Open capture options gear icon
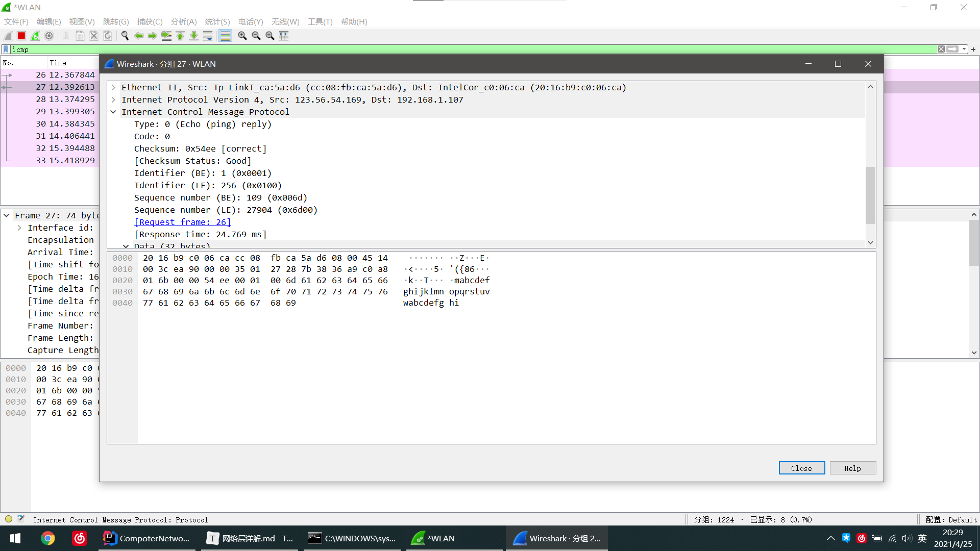The image size is (980, 551). click(49, 36)
